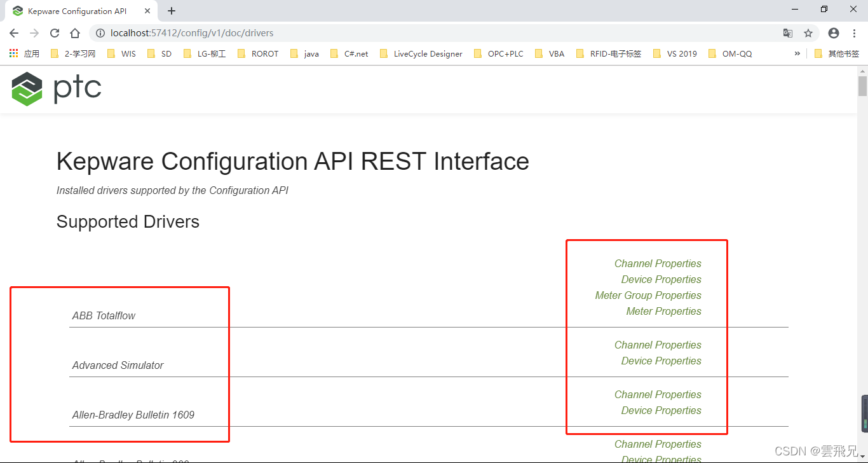Image resolution: width=868 pixels, height=463 pixels.
Task: Open Advanced Simulator Channel Properties link
Action: (658, 345)
